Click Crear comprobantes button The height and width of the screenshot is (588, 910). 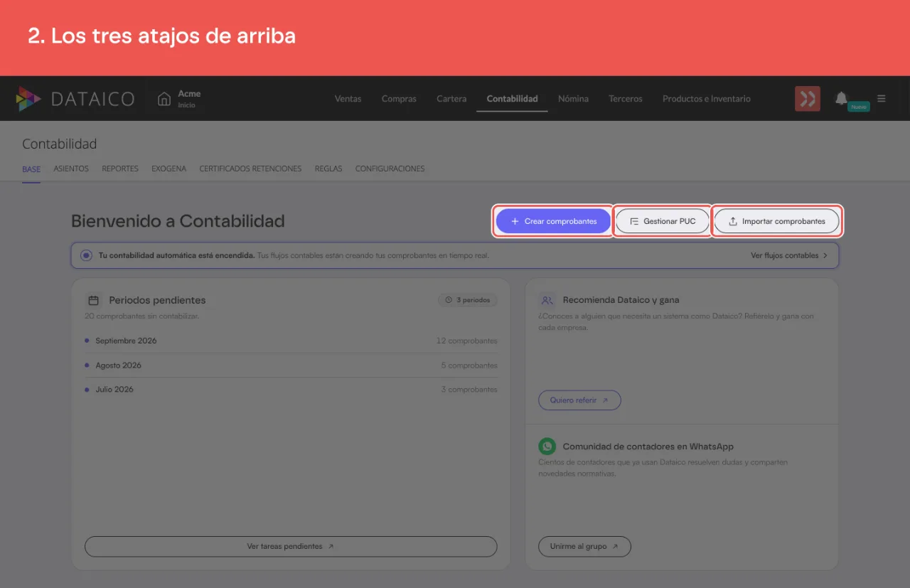[x=553, y=221]
